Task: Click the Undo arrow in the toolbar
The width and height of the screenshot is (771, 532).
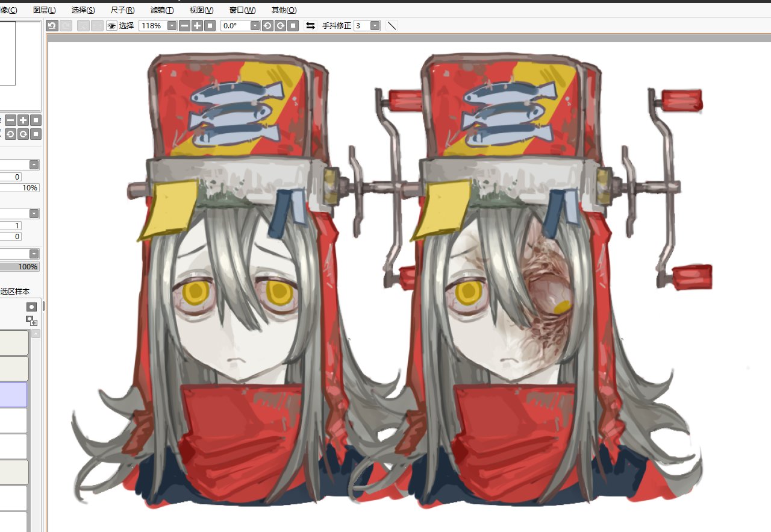Action: coord(52,25)
